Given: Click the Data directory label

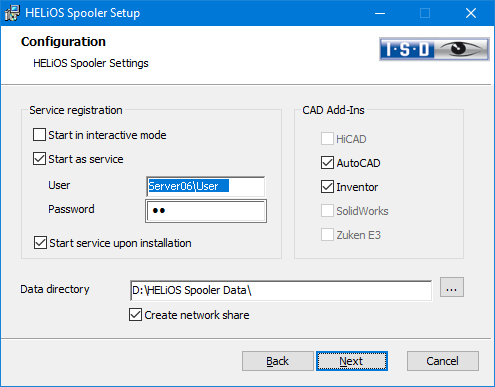Looking at the screenshot, I should (x=55, y=289).
